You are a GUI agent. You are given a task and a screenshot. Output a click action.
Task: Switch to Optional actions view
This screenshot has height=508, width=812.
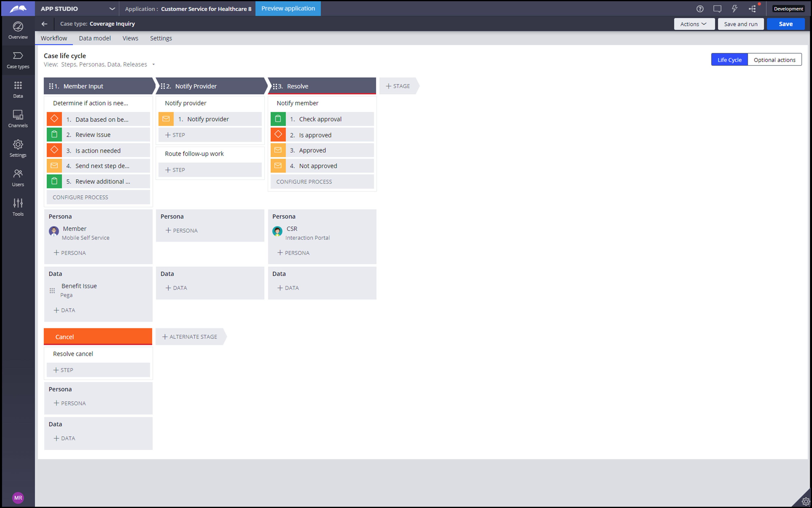click(x=774, y=60)
